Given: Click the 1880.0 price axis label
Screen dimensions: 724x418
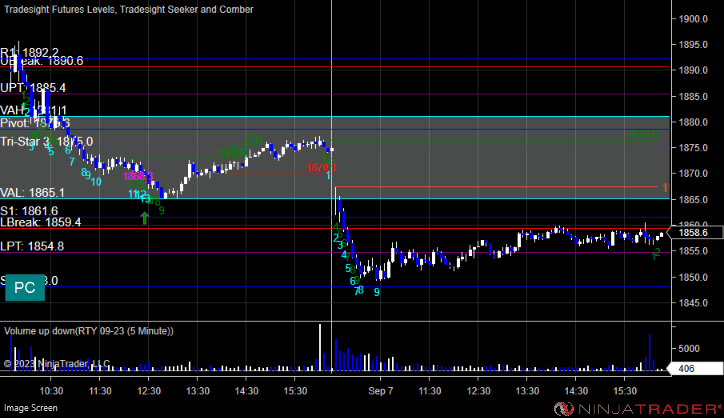Looking at the screenshot, I should click(x=693, y=122).
